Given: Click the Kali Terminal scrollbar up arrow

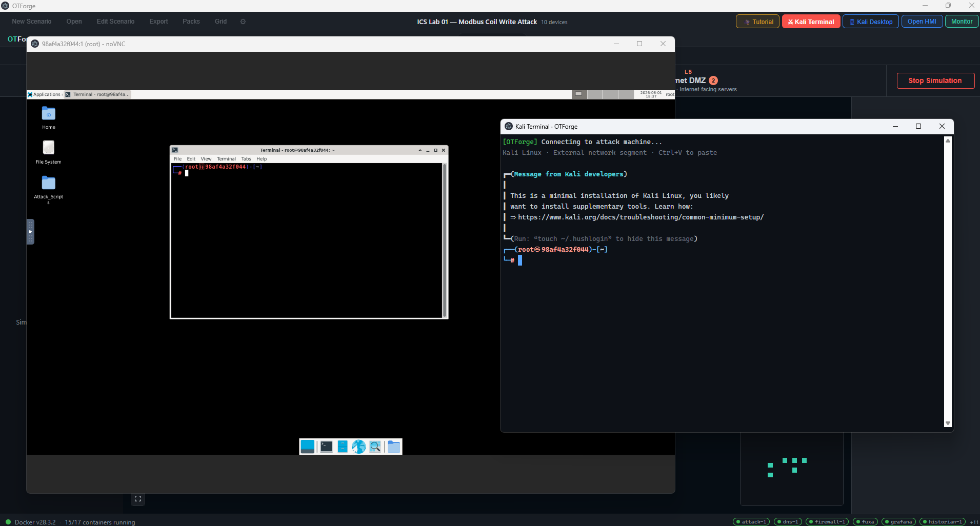Looking at the screenshot, I should tap(948, 140).
